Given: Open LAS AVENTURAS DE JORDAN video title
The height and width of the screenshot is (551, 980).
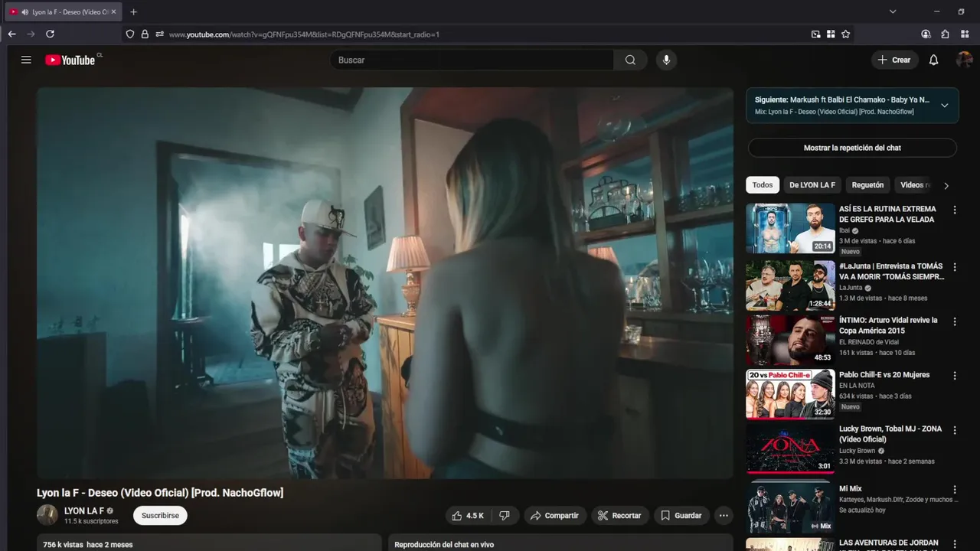Looking at the screenshot, I should [889, 543].
